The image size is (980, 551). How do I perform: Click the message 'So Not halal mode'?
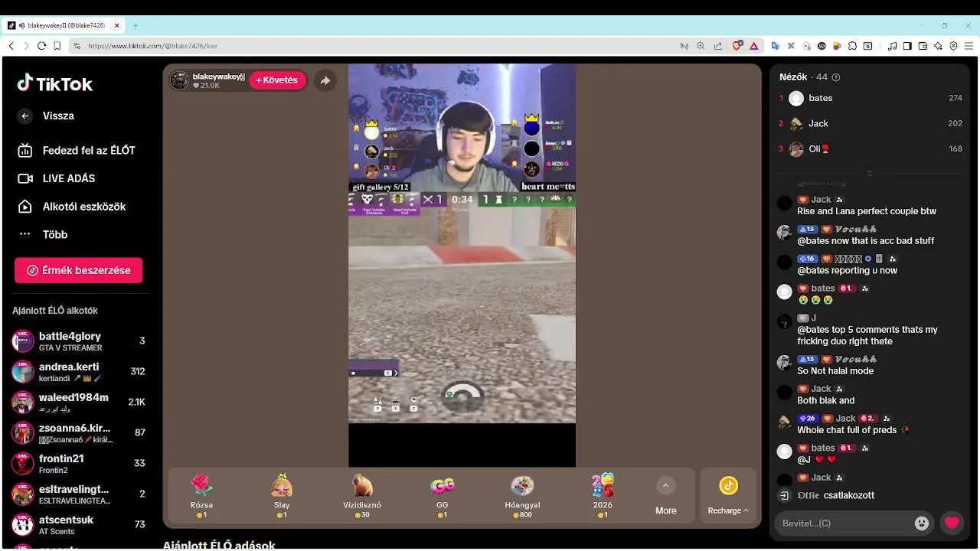coord(835,371)
